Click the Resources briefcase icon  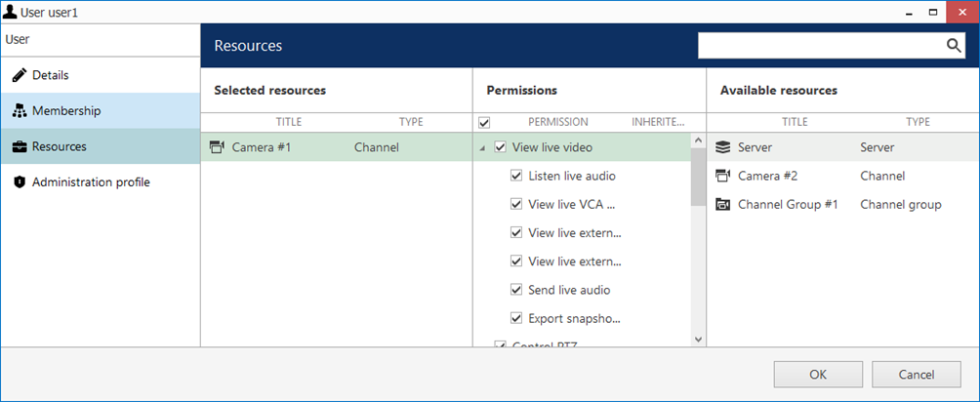coord(19,147)
